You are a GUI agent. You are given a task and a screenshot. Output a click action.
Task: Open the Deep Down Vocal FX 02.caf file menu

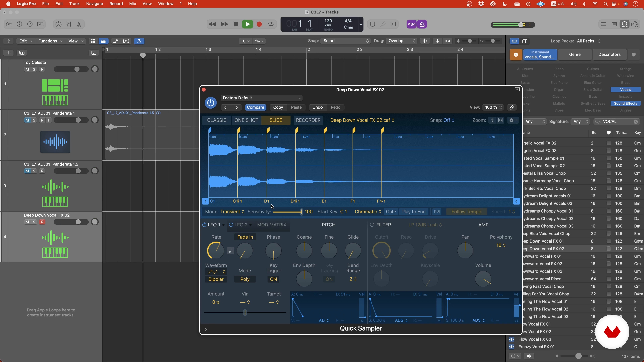coord(362,120)
